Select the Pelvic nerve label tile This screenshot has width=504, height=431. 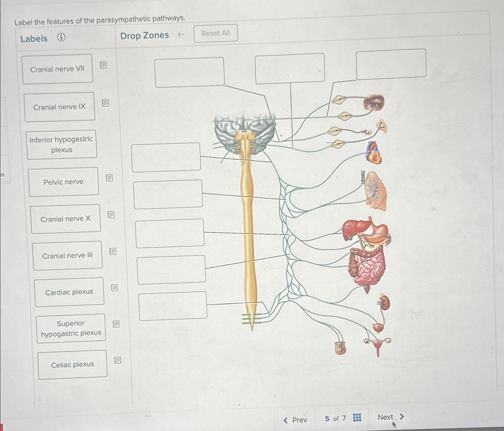(64, 182)
